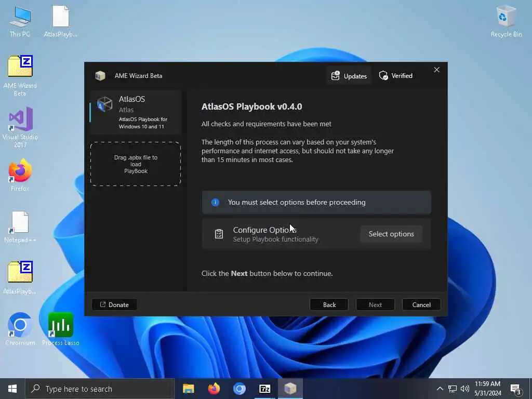Select Visual Studio 2017 desktop shortcut
Screen dimensions: 532x399
(20, 127)
